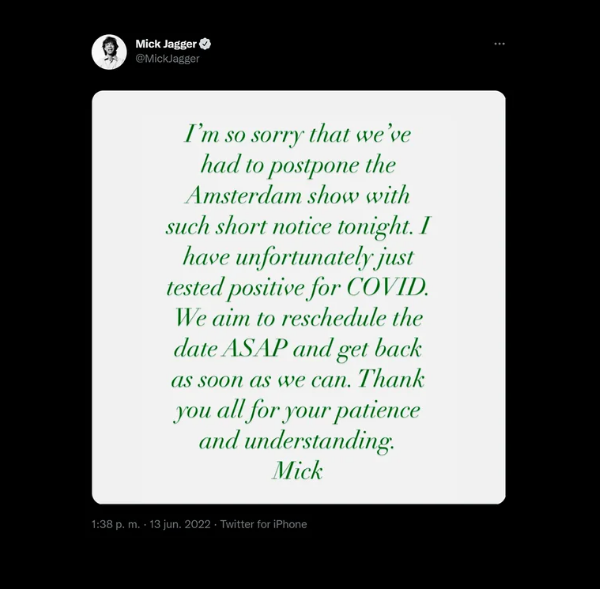
Task: Click the 13 jun. 2022 date
Action: pos(180,524)
